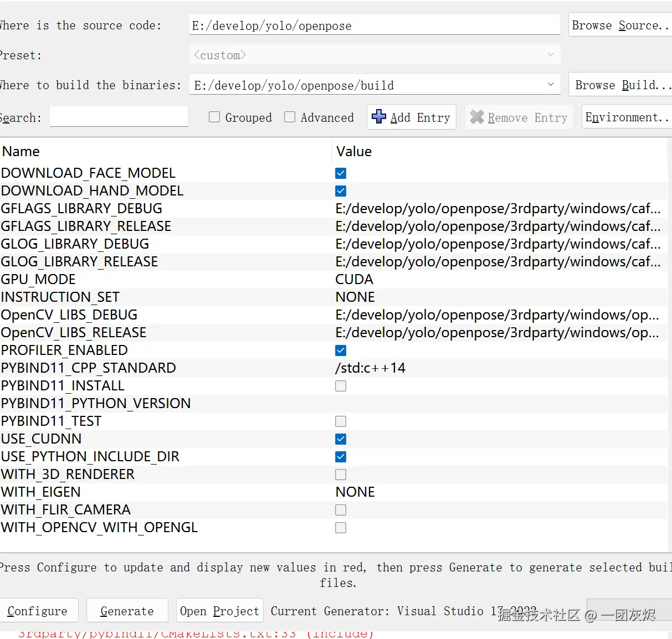Select the WITH_EIGEN NONE value
Viewport: 672px width, 639px height.
(355, 492)
